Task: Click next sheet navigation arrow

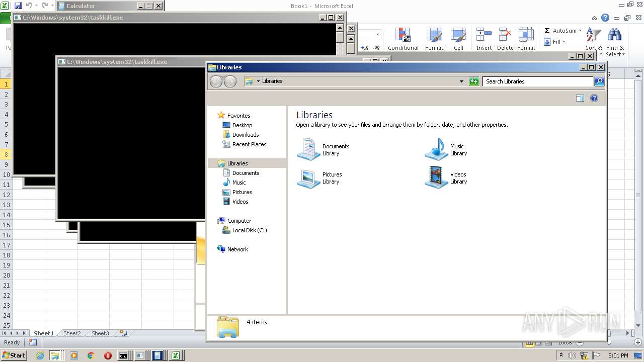Action: pos(18,333)
